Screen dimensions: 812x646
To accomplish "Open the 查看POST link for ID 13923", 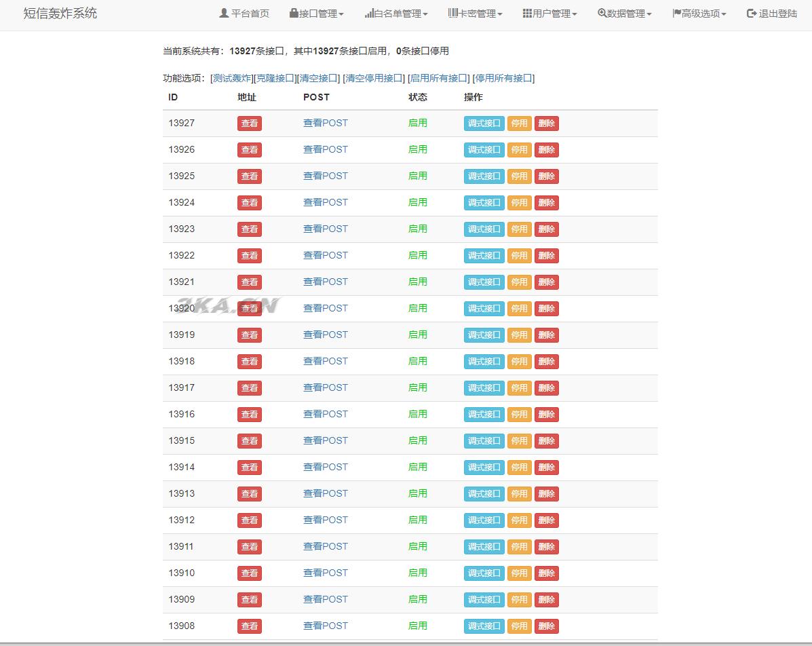I will (x=325, y=229).
